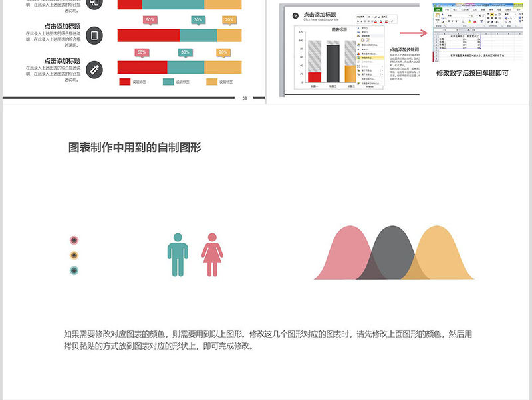Click the pink female figure icon
The height and width of the screenshot is (400, 532).
[x=212, y=255]
